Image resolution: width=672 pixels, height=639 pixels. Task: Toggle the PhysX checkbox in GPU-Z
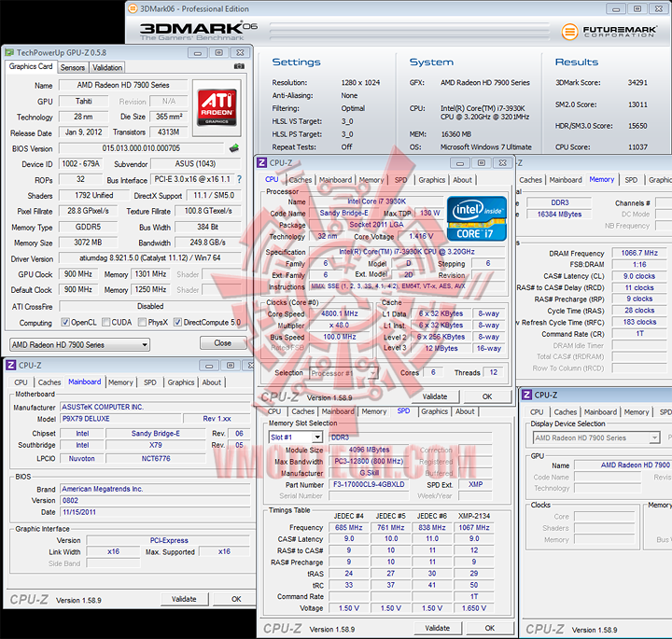pos(142,322)
